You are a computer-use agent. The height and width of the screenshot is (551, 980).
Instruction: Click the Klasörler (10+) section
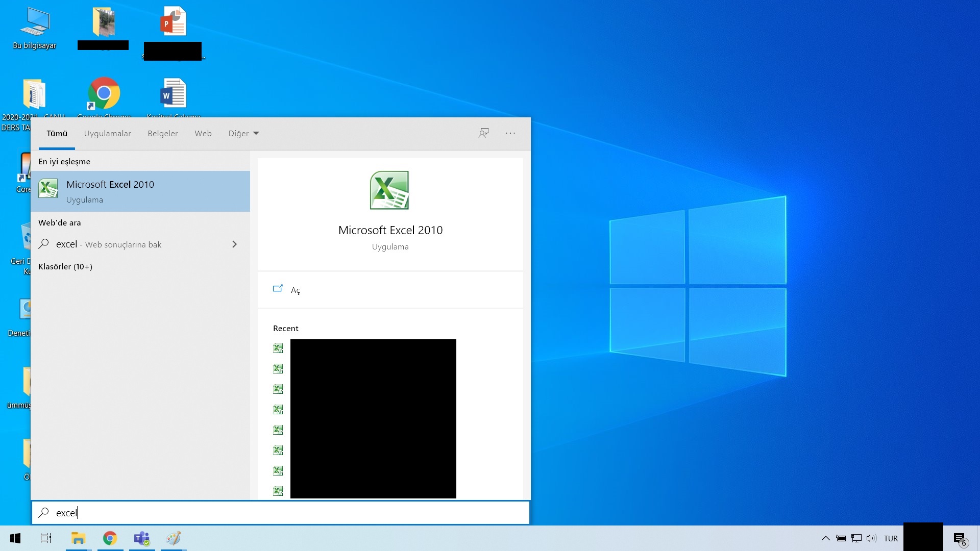click(x=65, y=267)
